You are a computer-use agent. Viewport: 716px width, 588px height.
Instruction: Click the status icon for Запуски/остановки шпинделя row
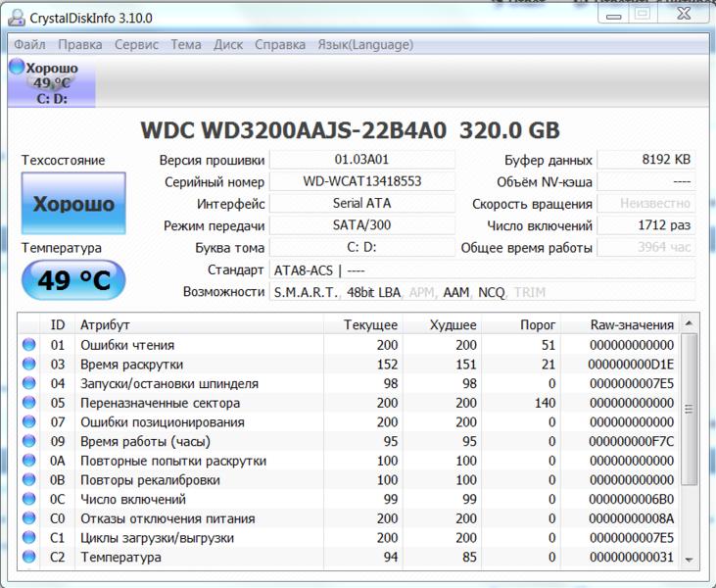[28, 383]
